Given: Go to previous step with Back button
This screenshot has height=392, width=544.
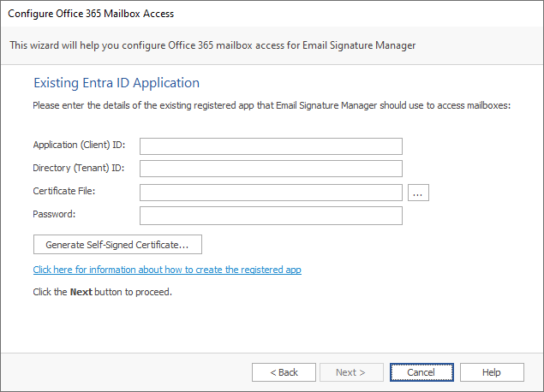Looking at the screenshot, I should [x=284, y=372].
